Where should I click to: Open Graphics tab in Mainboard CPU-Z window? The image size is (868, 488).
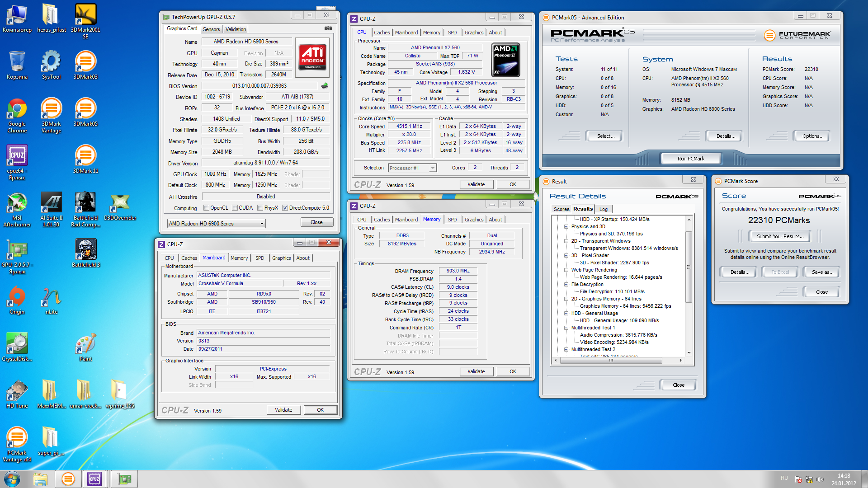point(281,258)
